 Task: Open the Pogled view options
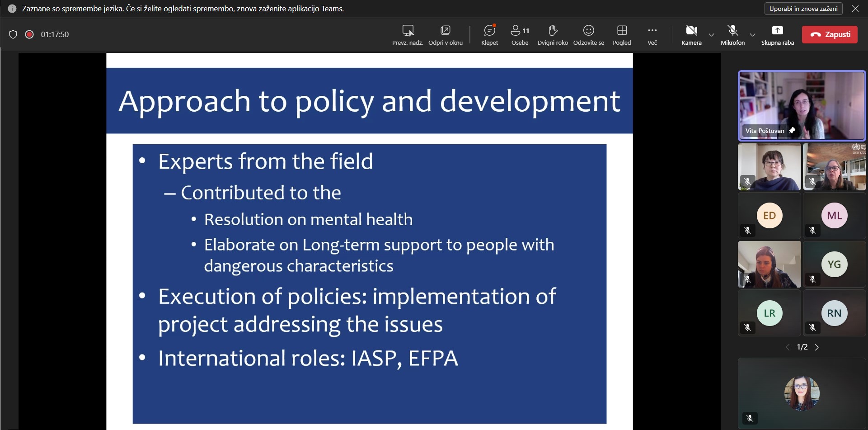tap(622, 35)
